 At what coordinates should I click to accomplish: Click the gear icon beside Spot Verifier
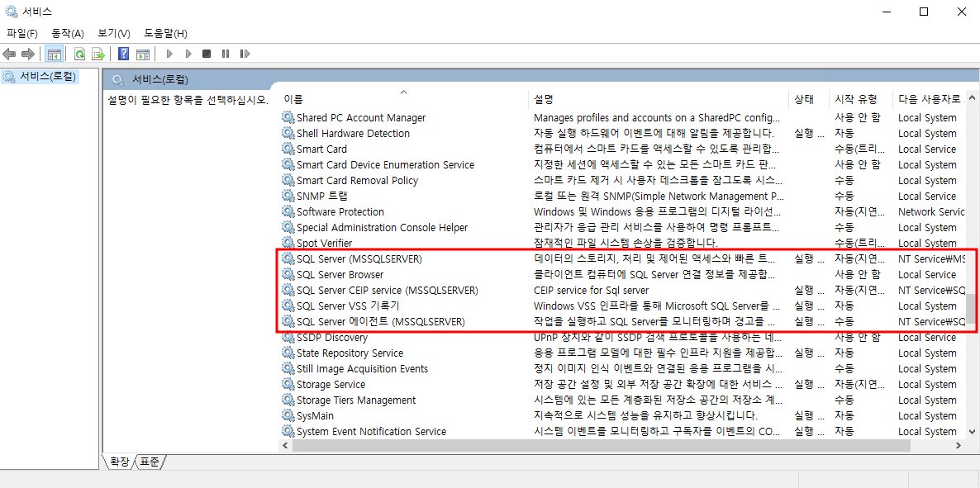tap(288, 243)
